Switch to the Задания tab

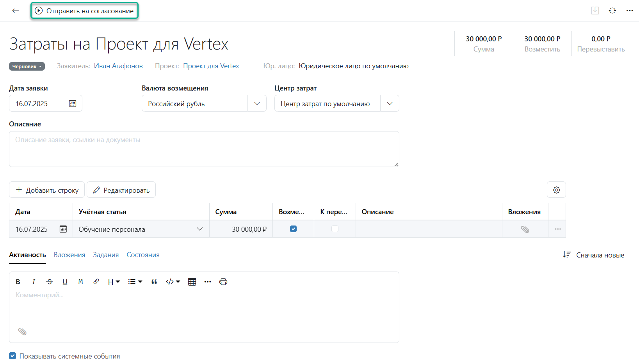(106, 255)
